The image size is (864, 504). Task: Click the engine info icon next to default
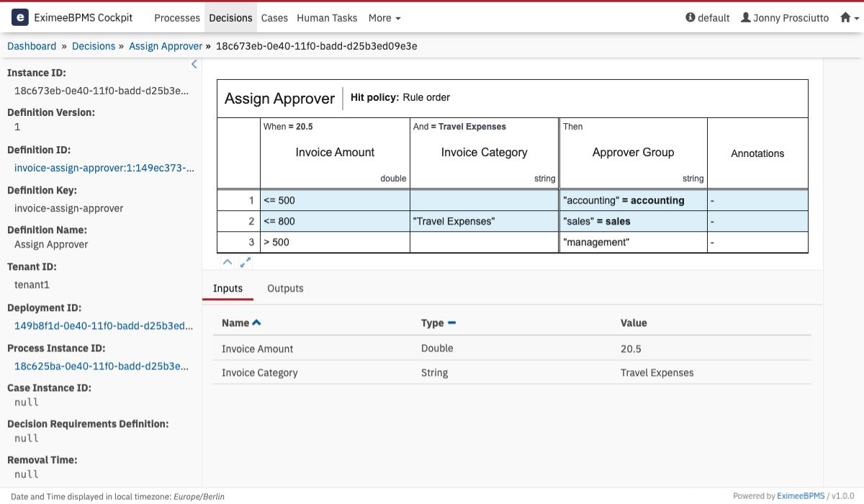tap(690, 17)
